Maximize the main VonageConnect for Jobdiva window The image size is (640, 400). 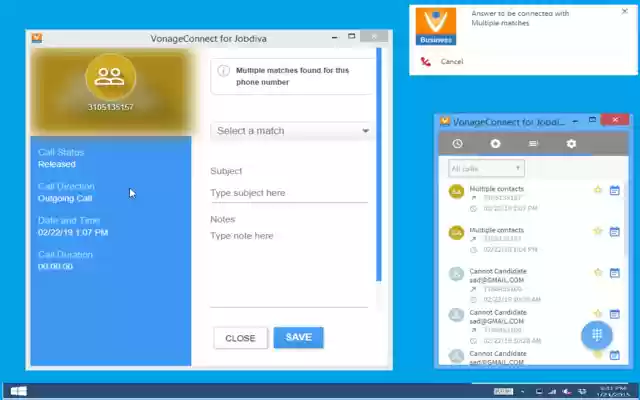(x=351, y=36)
